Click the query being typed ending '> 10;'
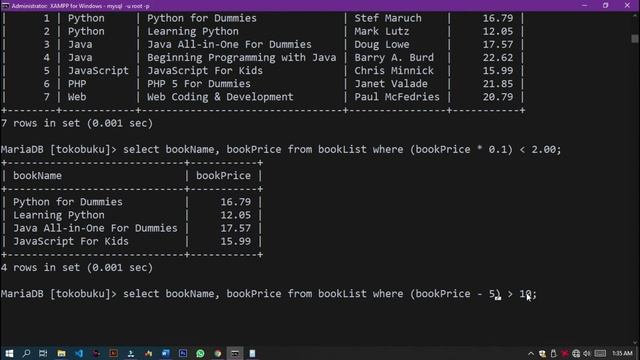 269,294
